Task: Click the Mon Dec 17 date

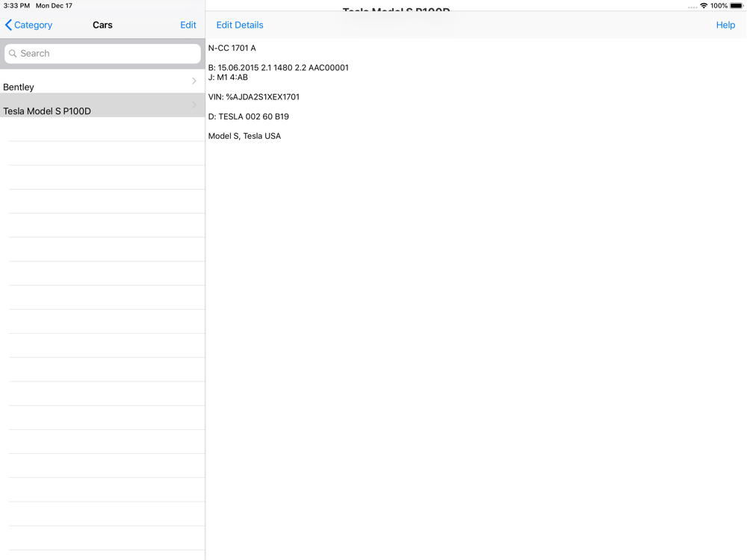Action: point(54,6)
